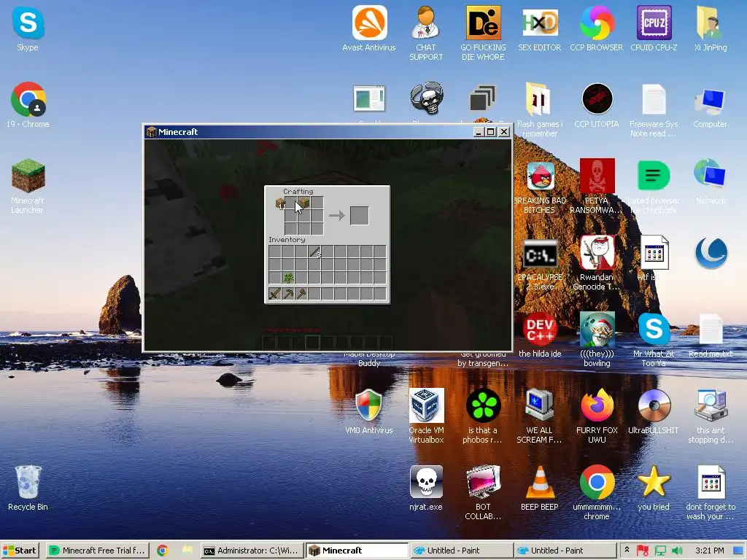Click the Minecraft taskbar button
The image size is (747, 560).
coord(356,551)
